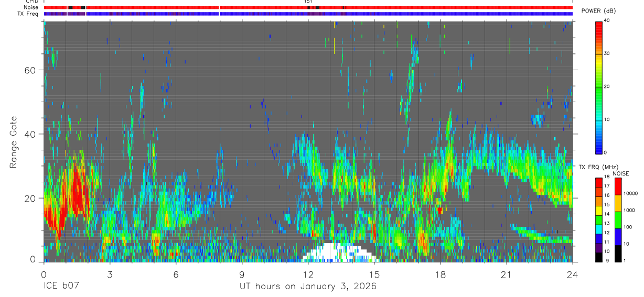
Task: Pick the black bottom NOISE colorbar segment
Action: pyautogui.click(x=618, y=254)
